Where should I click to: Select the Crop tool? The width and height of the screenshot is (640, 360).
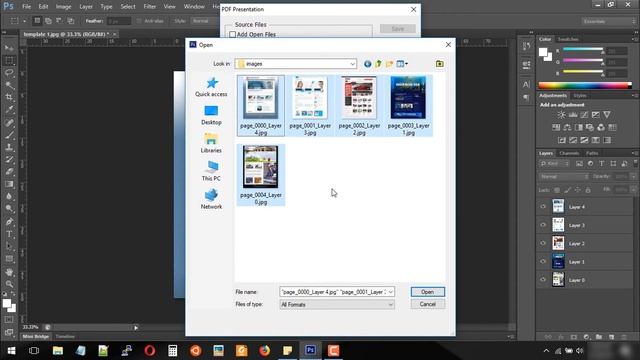click(9, 97)
